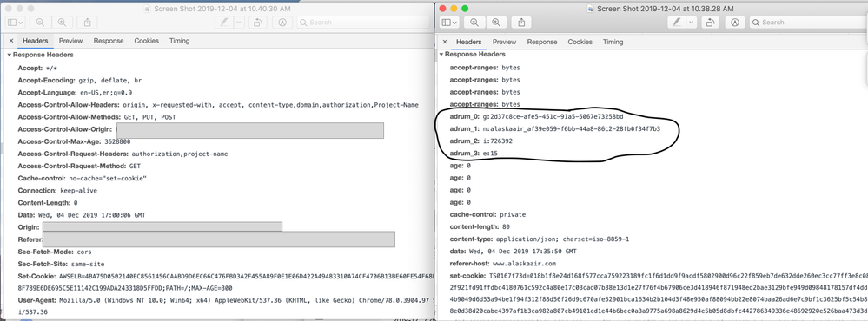The width and height of the screenshot is (868, 321).
Task: Open Response tab in left window
Action: [109, 41]
